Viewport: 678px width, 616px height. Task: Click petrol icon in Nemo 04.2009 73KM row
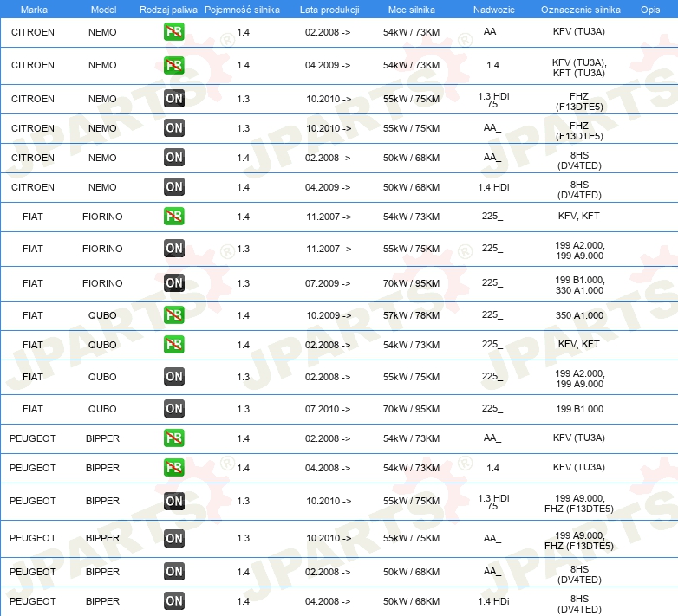(173, 65)
